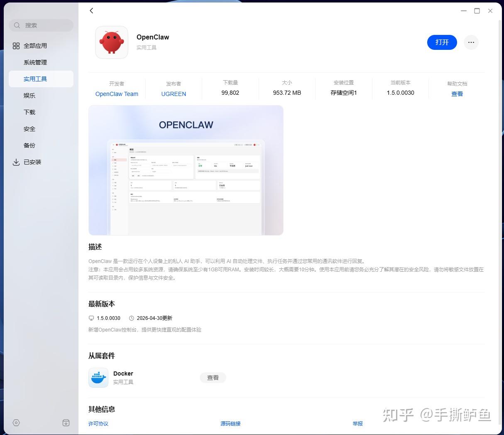Viewport: 504px width, 435px height.
Task: Click the blue 打开 button
Action: [x=442, y=42]
